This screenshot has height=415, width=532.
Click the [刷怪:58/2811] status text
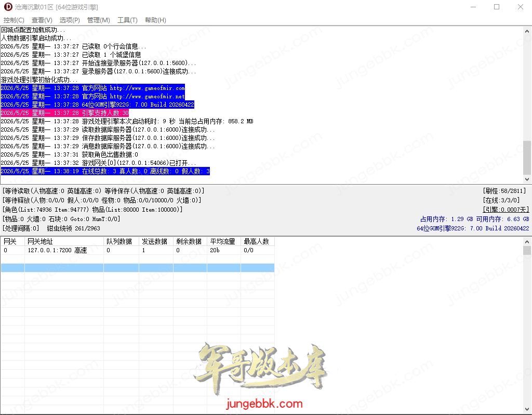[504, 191]
